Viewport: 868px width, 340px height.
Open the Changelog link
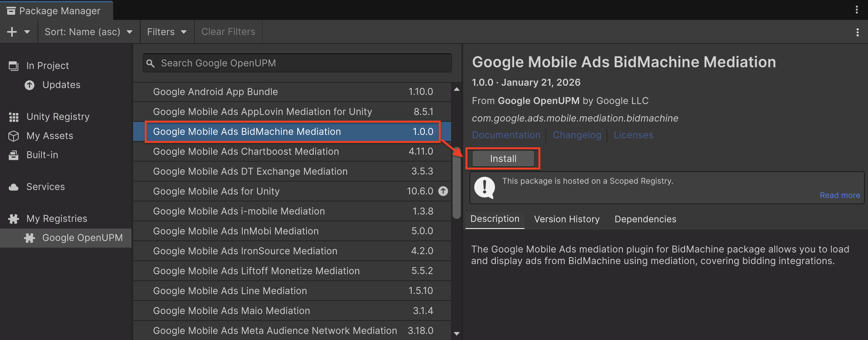[x=577, y=135]
